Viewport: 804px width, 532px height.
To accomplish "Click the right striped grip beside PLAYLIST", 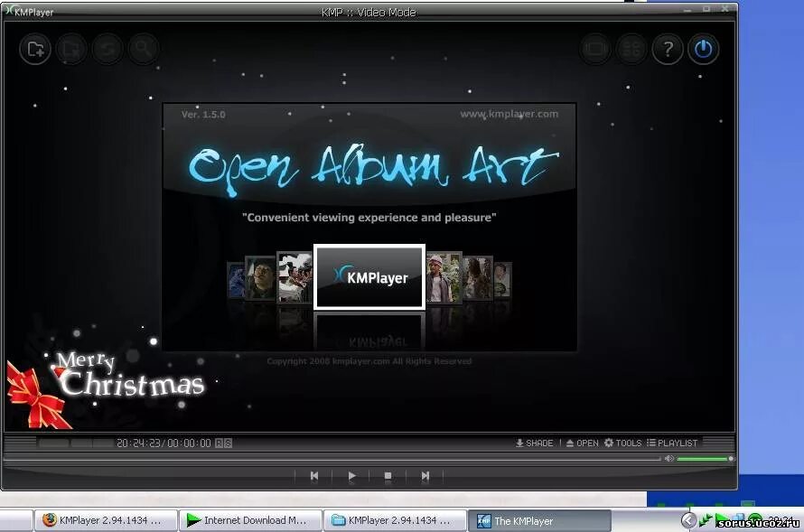I will click(x=718, y=442).
